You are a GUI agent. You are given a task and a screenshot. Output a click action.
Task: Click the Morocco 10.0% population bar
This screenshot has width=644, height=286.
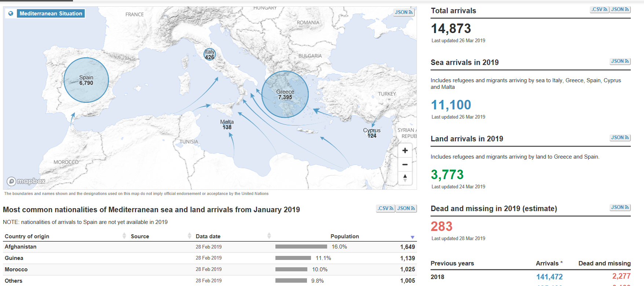pyautogui.click(x=291, y=269)
